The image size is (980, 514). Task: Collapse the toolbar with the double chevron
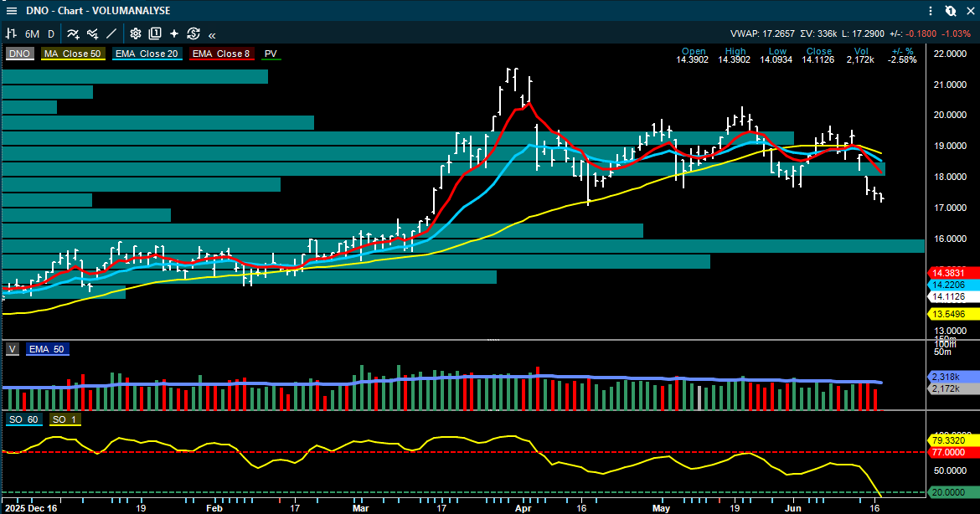[212, 35]
